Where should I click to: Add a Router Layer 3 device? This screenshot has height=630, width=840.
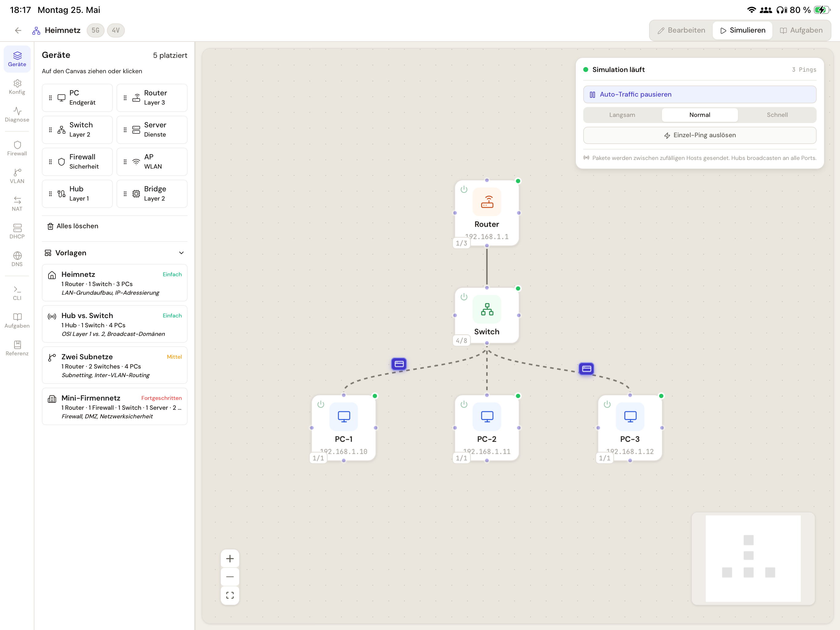pyautogui.click(x=152, y=98)
